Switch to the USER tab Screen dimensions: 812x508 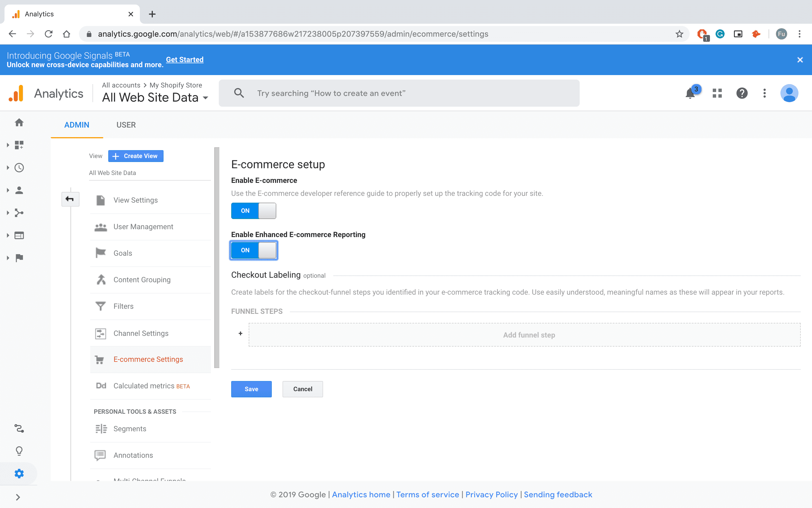coord(126,125)
